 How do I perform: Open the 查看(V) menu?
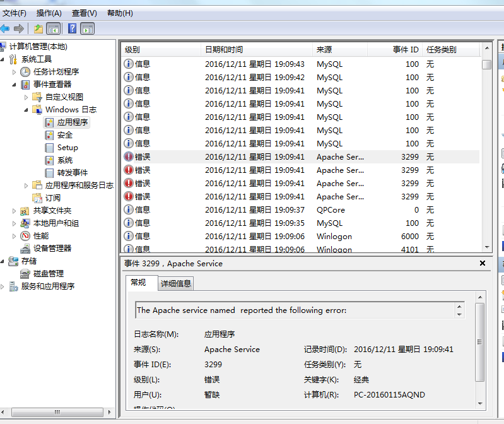point(85,13)
